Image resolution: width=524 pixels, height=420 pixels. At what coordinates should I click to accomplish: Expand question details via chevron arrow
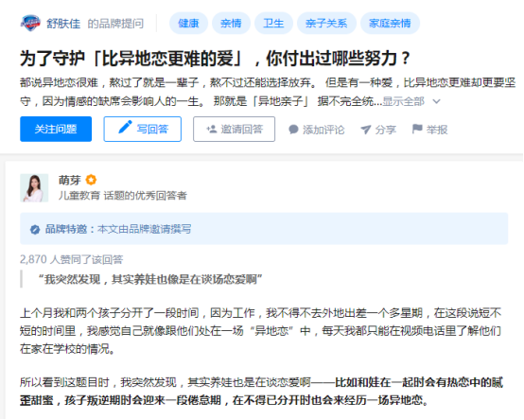(x=436, y=101)
